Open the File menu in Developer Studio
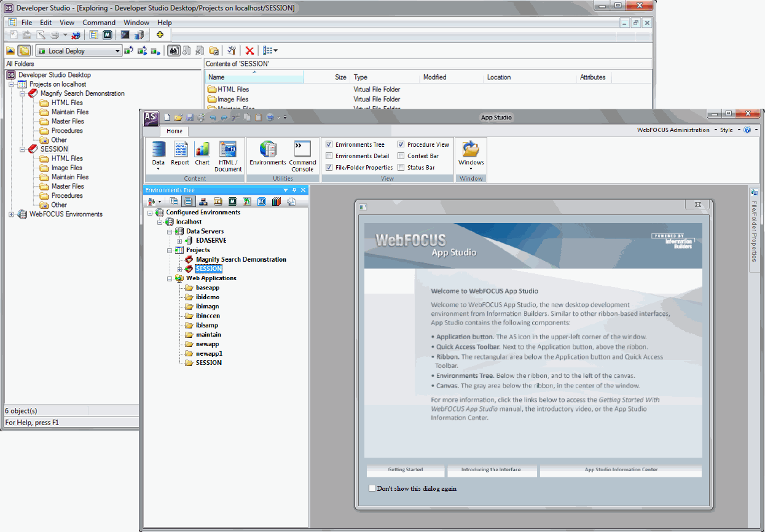765x532 pixels. [x=26, y=23]
